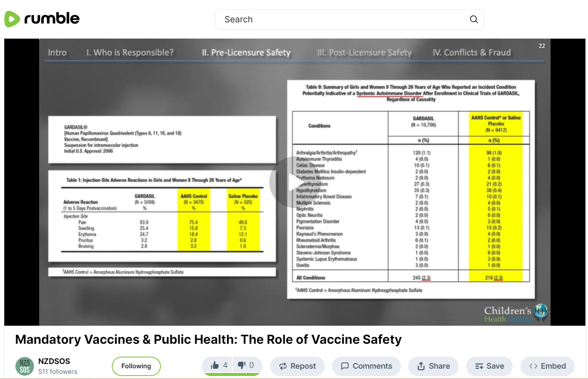
Task: Click the video title text
Action: click(208, 339)
